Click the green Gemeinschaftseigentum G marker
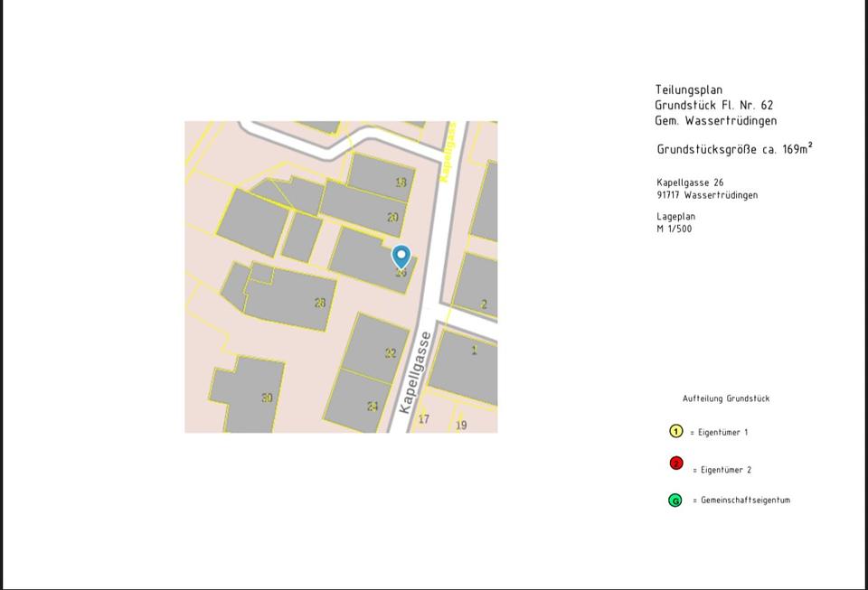This screenshot has width=868, height=590. point(675,501)
